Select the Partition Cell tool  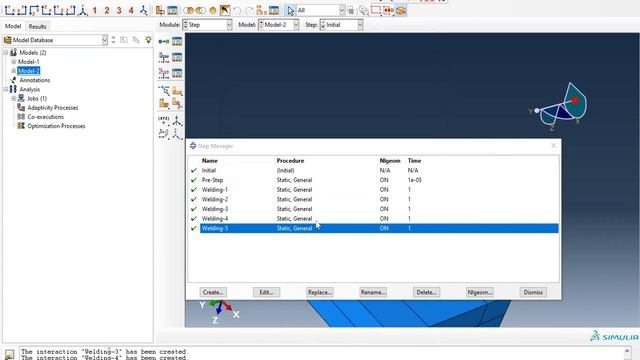[164, 104]
